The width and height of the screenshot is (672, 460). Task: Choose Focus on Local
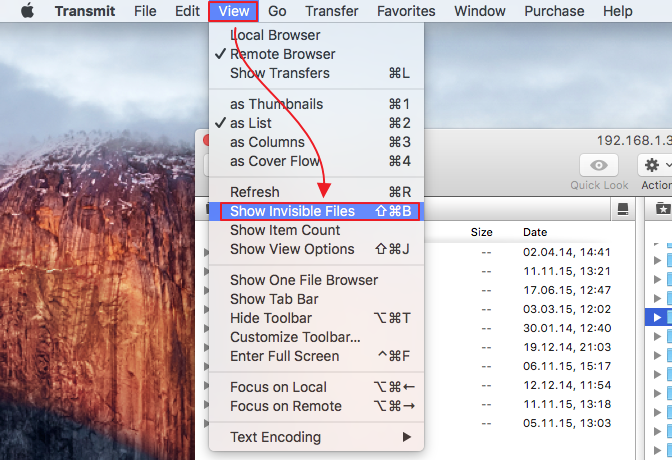[x=316, y=387]
